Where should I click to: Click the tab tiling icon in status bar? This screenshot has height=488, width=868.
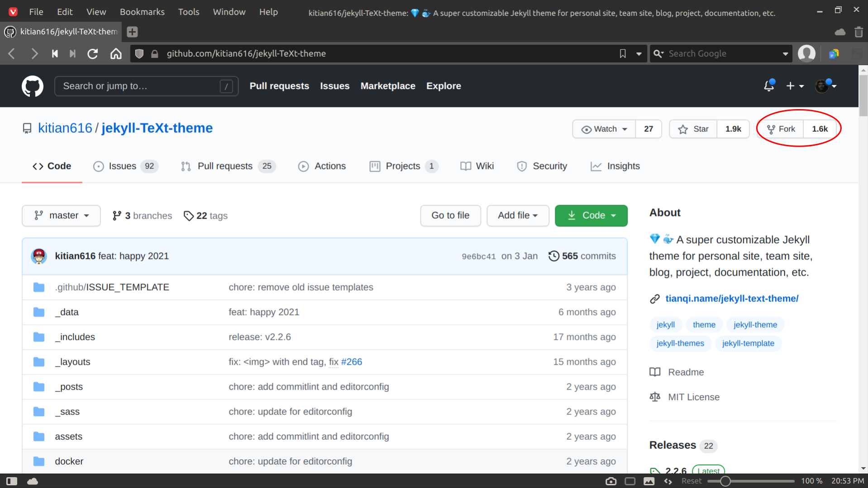pos(630,481)
